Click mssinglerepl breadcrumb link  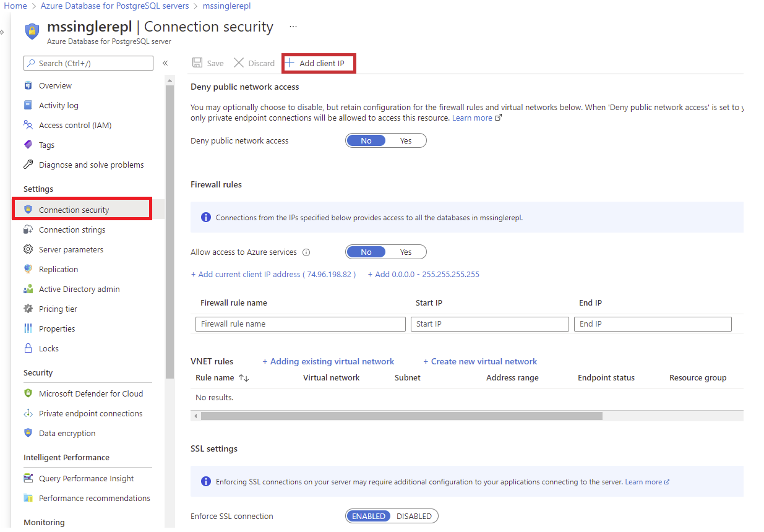(x=227, y=6)
